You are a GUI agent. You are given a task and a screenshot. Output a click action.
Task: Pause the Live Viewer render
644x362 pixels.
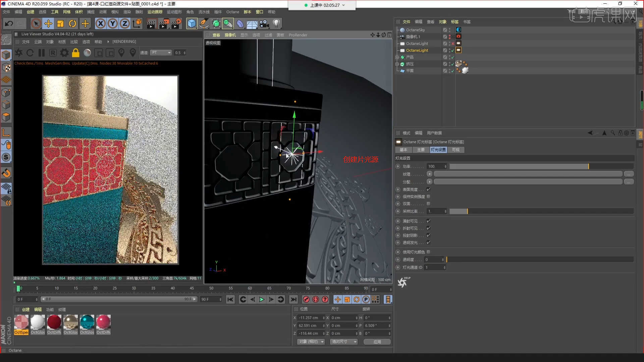click(x=42, y=53)
